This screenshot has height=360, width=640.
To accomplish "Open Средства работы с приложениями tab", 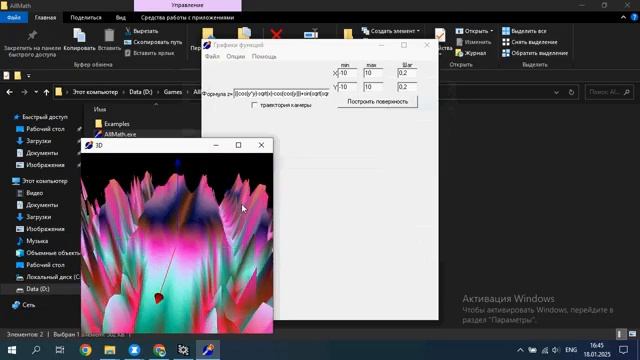I will pyautogui.click(x=187, y=18).
